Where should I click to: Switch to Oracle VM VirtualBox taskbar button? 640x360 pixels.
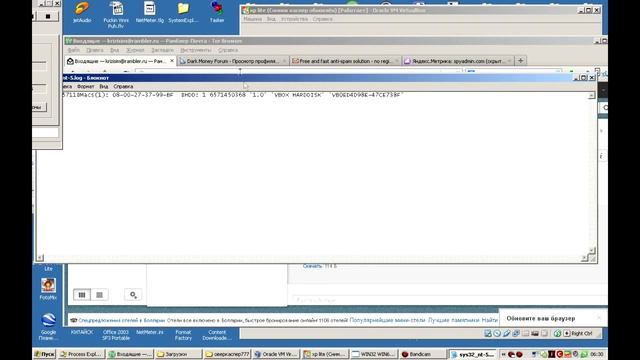tap(276, 354)
